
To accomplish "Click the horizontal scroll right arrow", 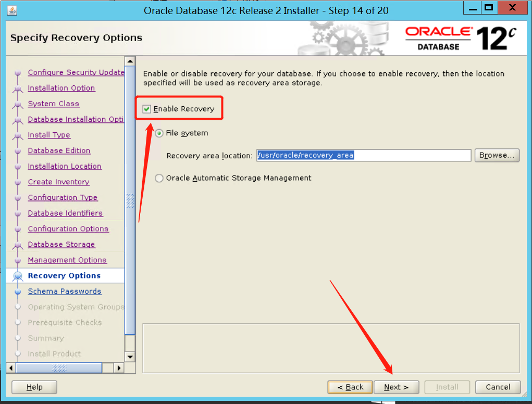I will [x=119, y=368].
